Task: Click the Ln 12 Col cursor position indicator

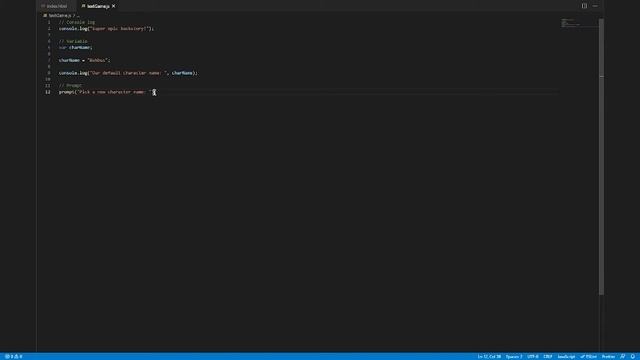Action: pos(489,356)
